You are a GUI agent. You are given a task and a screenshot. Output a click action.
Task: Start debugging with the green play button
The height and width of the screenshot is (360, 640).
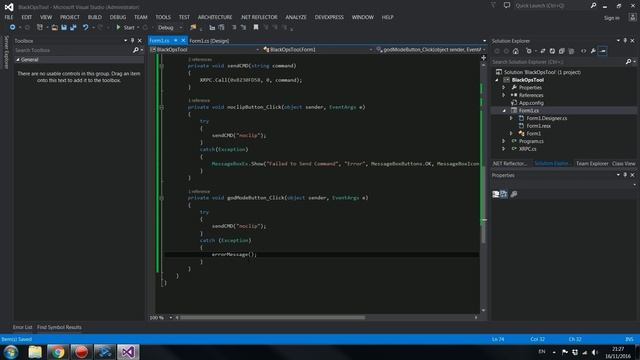(118, 27)
